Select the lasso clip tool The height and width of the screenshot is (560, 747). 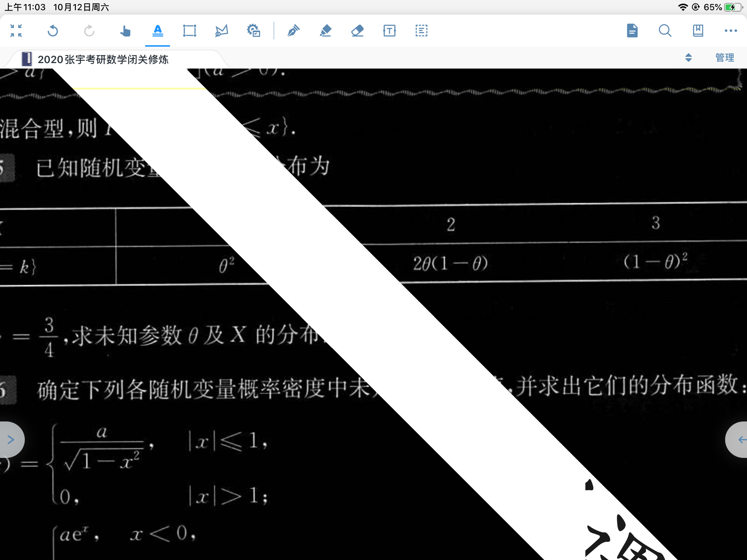tap(221, 31)
